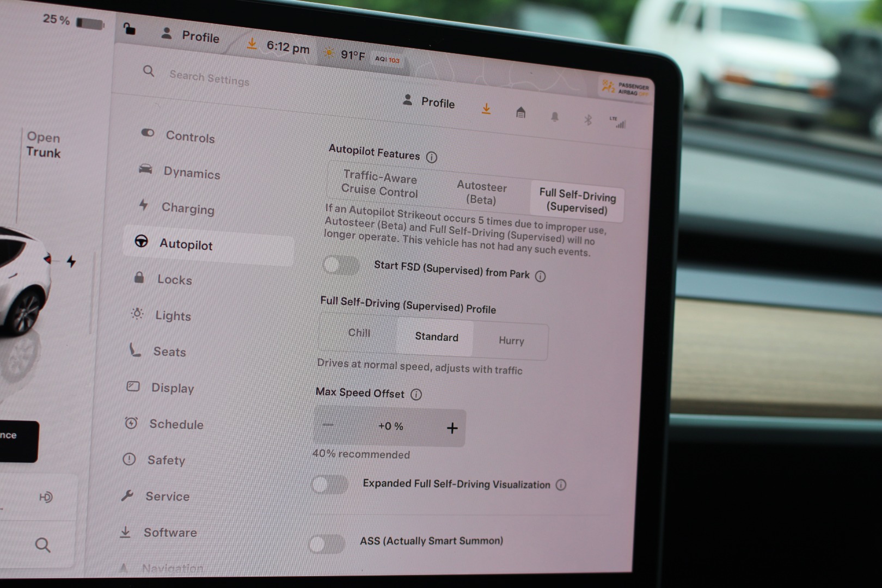Viewport: 882px width, 588px height.
Task: Open Bluetooth settings icon
Action: 587,120
